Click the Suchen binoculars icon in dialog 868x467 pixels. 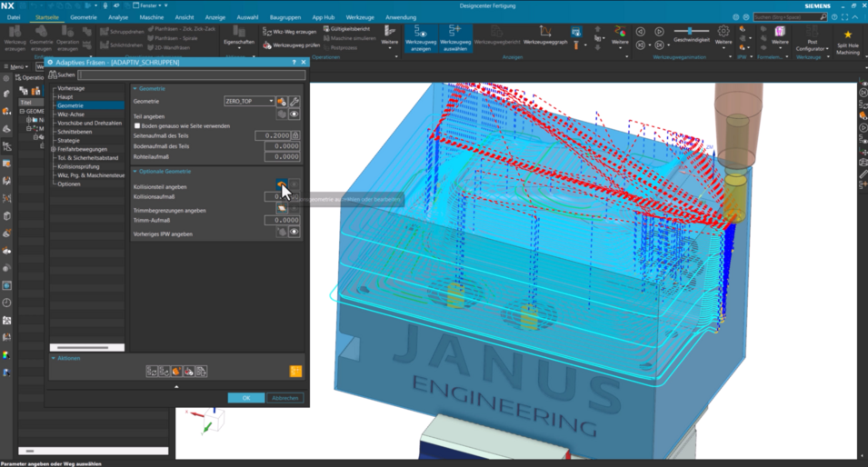click(x=53, y=75)
